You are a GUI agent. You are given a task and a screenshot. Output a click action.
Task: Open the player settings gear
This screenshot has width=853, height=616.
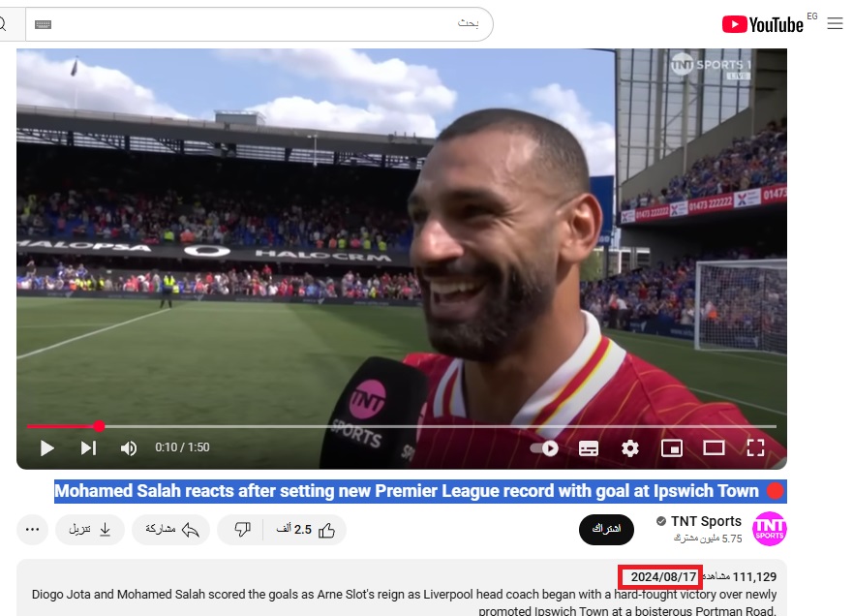point(630,448)
